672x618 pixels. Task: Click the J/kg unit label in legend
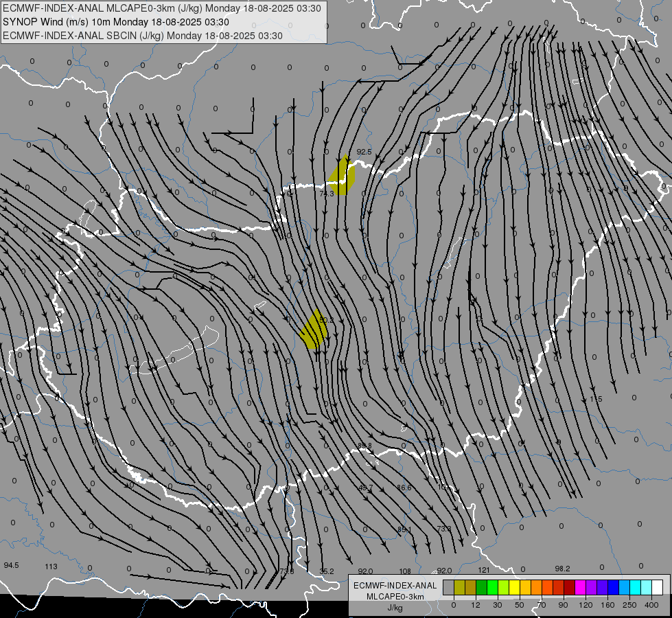click(395, 608)
